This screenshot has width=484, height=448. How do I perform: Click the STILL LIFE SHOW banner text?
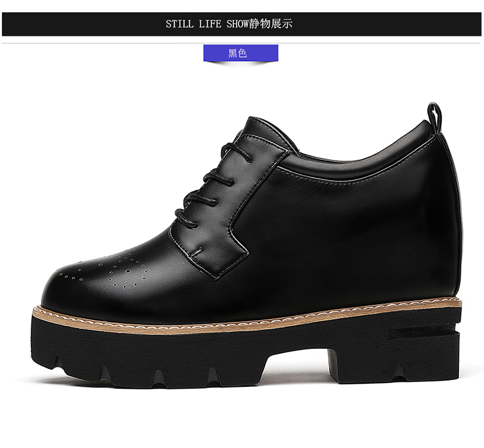pyautogui.click(x=207, y=24)
